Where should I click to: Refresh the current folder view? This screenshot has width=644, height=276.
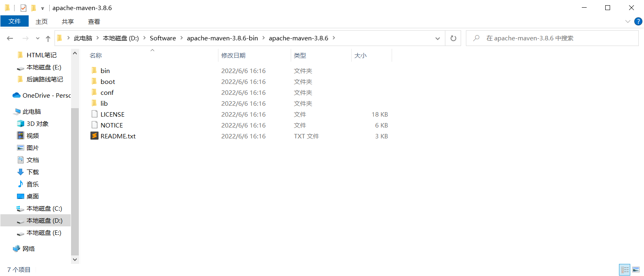click(453, 38)
